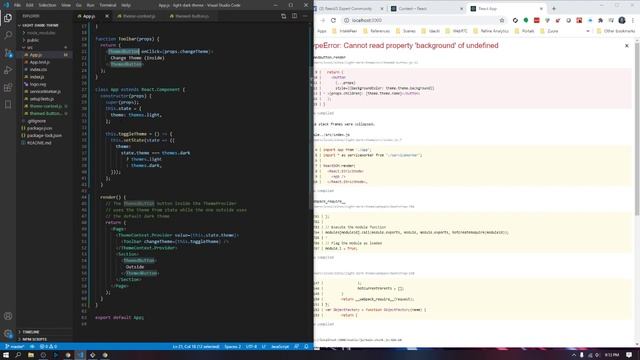Open the Edit menu in VS Code
Image resolution: width=640 pixels, height=360 pixels.
29,5
